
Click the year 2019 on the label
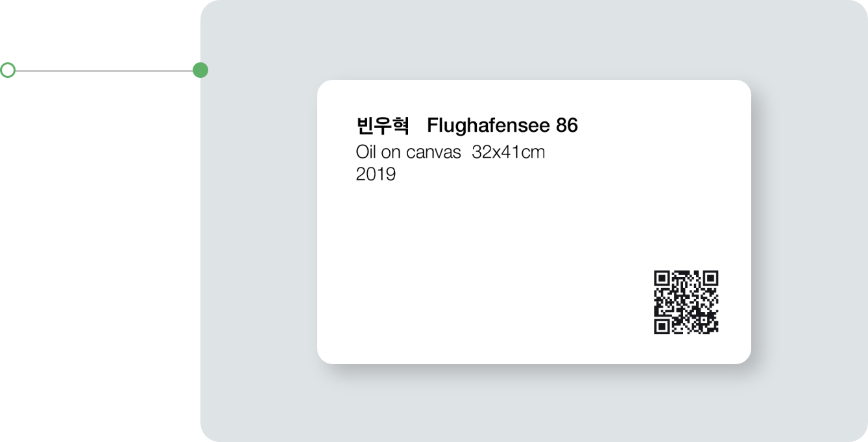[376, 174]
